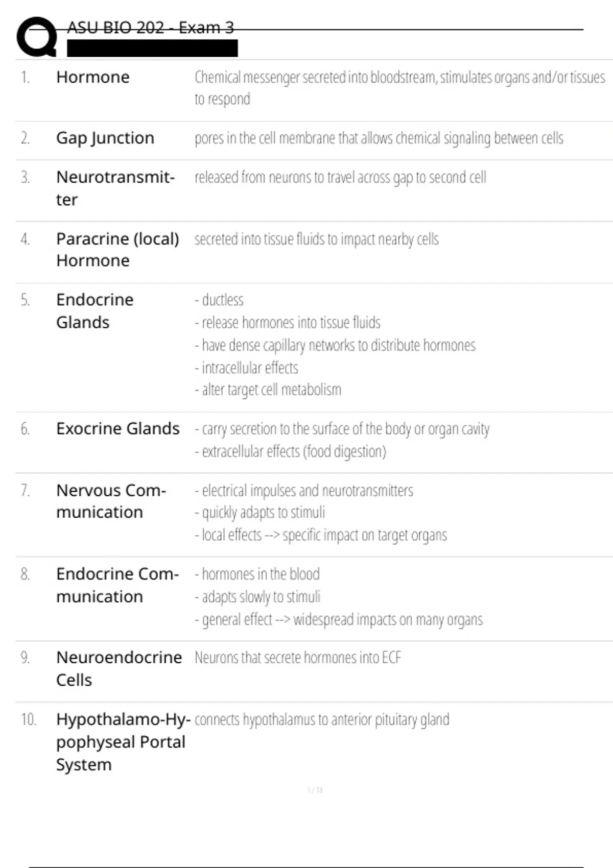Click "connects hypothalamus to anterior pituitary gland" text
The height and width of the screenshot is (868, 613).
(x=322, y=719)
